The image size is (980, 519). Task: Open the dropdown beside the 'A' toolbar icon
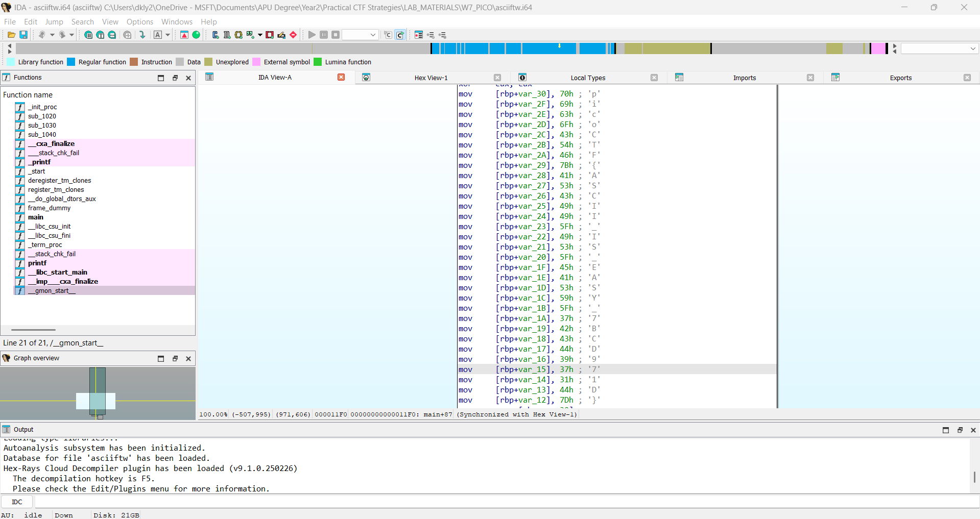coord(167,35)
